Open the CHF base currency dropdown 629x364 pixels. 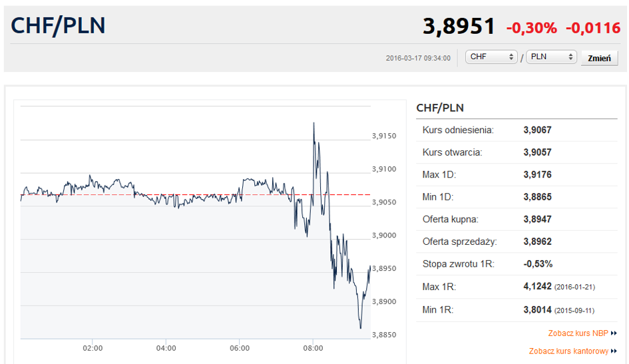(491, 57)
